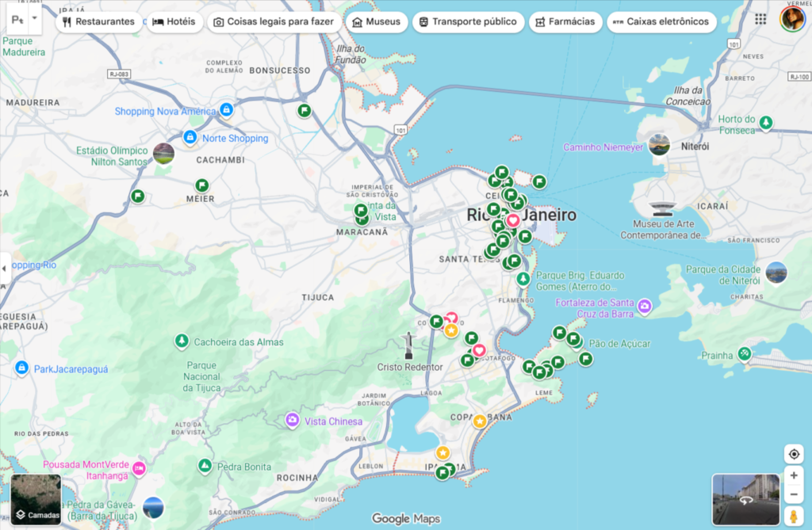Click the Parque Madureira label
Image resolution: width=812 pixels, height=530 pixels.
pos(24,47)
